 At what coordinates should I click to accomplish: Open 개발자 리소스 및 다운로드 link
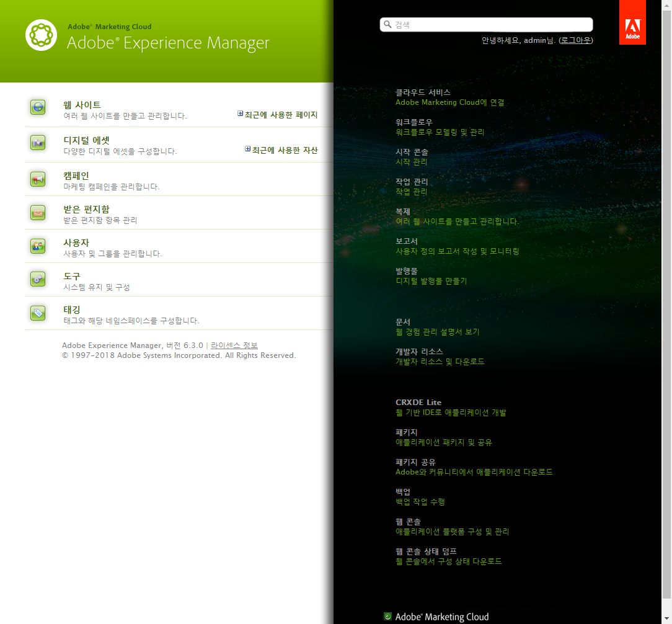pos(440,362)
